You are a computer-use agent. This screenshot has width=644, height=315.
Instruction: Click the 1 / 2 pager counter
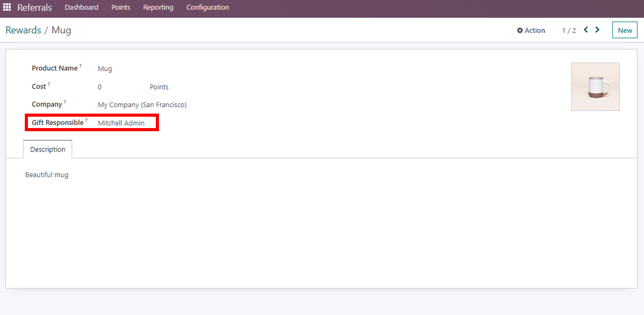click(569, 30)
